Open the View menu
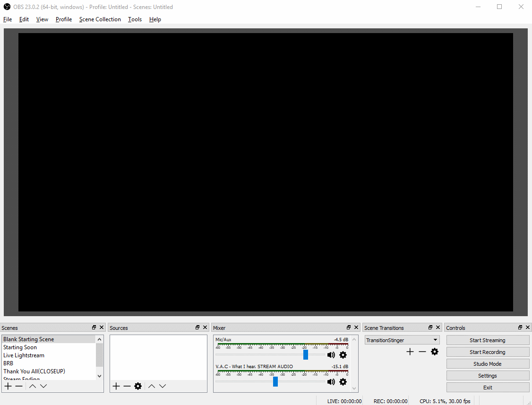The image size is (532, 405). pos(42,19)
